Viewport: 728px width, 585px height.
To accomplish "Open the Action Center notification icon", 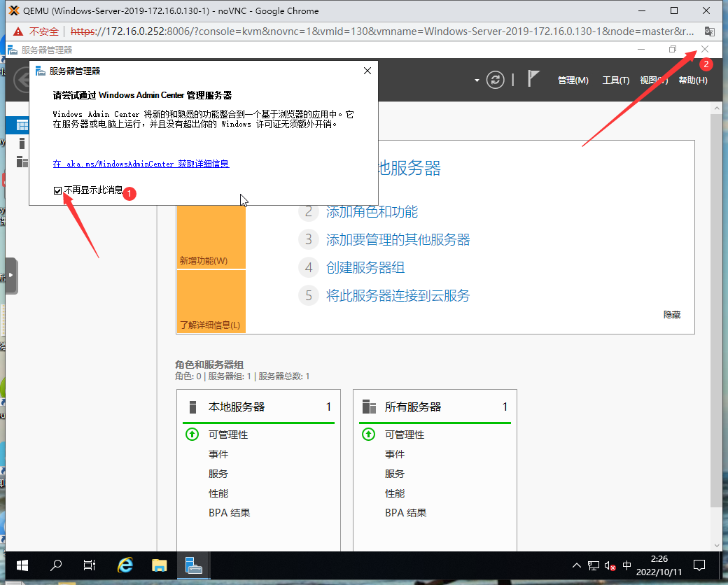I will pos(699,565).
